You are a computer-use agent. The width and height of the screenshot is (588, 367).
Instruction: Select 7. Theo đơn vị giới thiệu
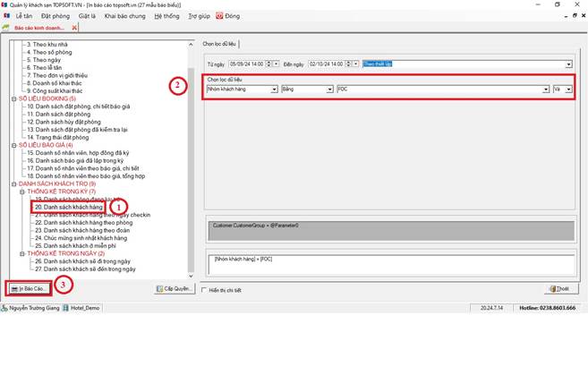coord(57,75)
